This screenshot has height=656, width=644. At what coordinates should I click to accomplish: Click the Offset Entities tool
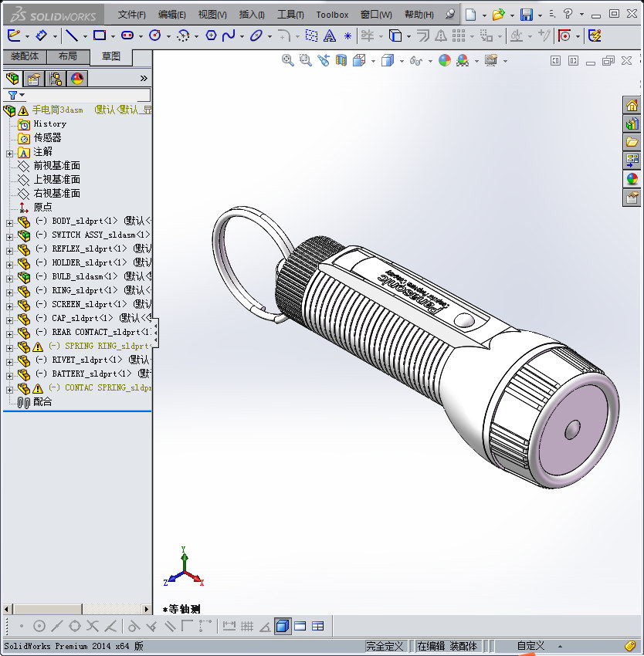tap(423, 36)
